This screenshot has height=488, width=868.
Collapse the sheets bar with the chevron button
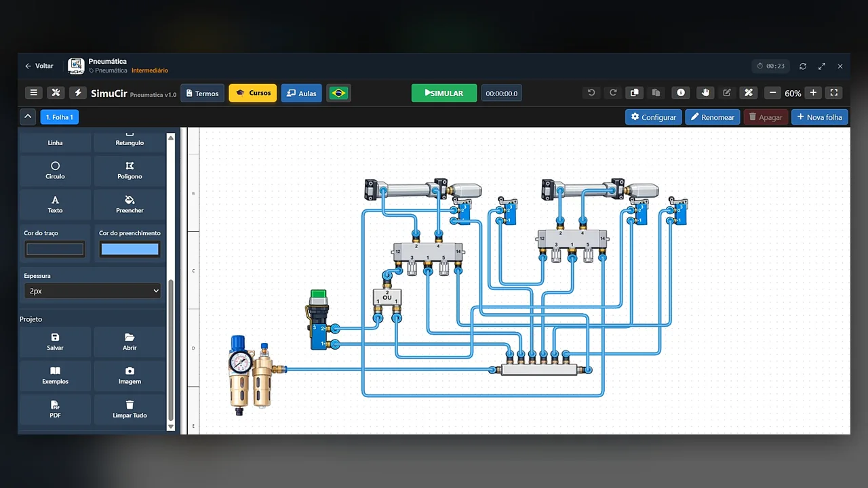tap(28, 117)
